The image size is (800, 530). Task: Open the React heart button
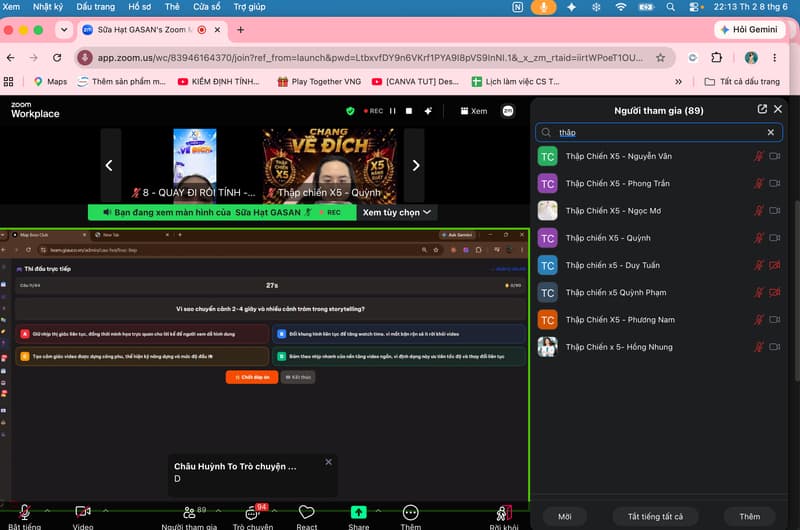307,517
